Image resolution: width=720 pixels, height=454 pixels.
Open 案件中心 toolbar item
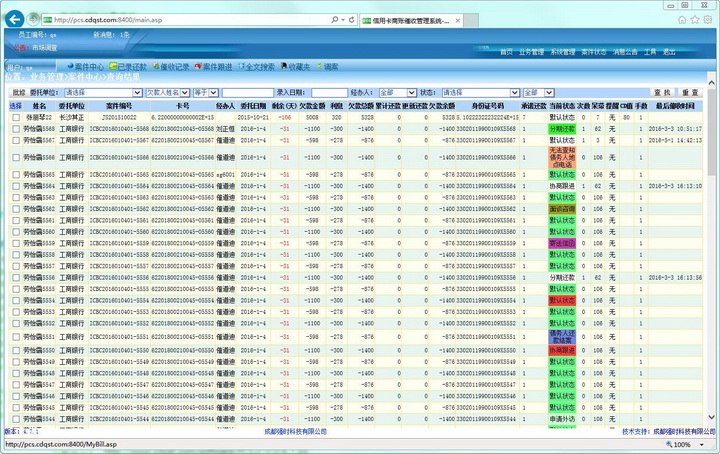pos(85,67)
